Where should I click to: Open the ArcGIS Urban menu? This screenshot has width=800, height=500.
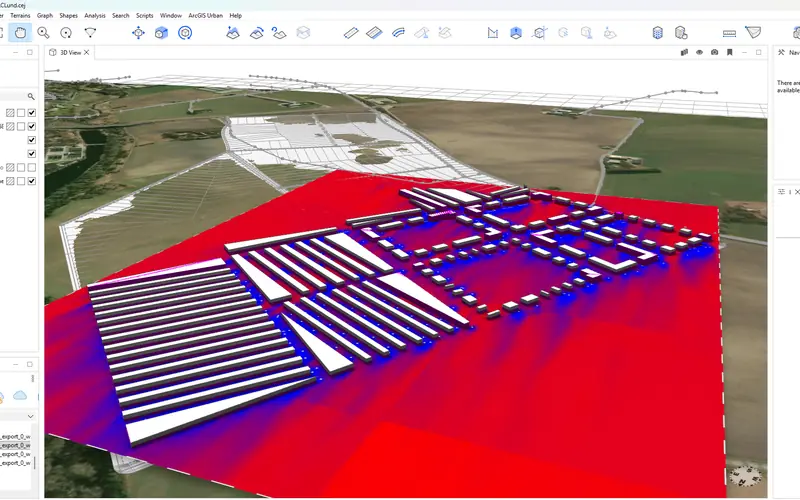pyautogui.click(x=206, y=16)
